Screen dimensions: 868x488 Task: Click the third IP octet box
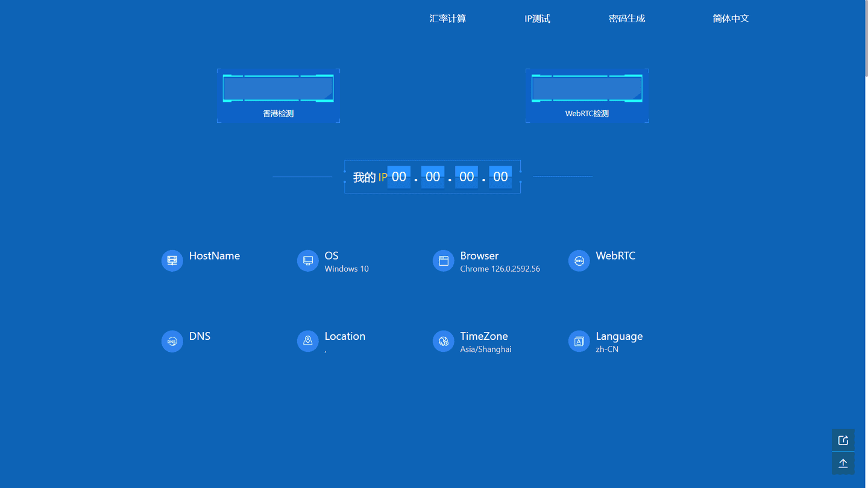pyautogui.click(x=467, y=177)
